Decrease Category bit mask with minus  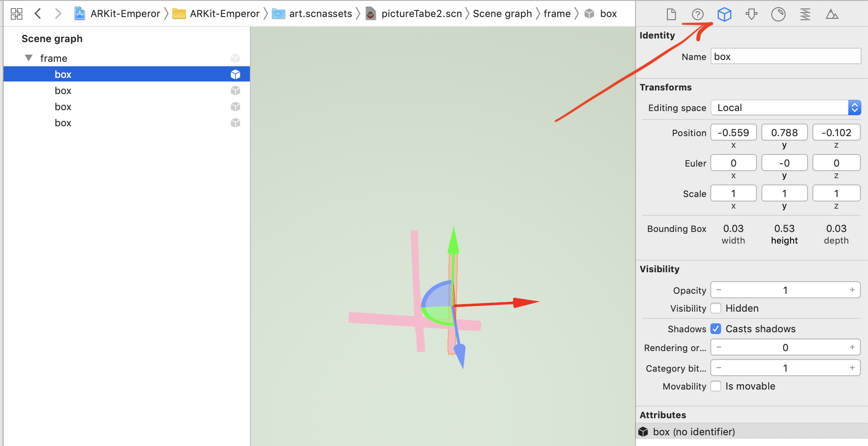point(719,368)
